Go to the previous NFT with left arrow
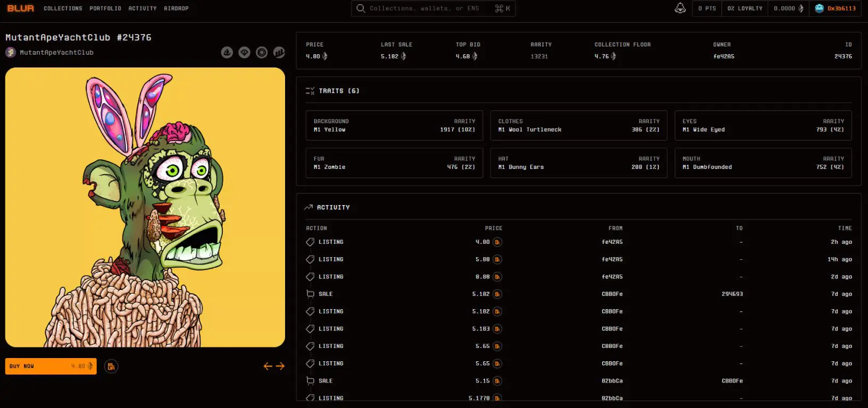The height and width of the screenshot is (408, 868). [268, 366]
